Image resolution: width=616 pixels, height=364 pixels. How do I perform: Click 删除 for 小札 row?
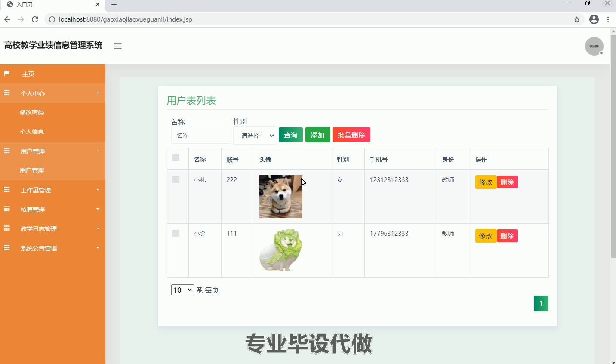tap(507, 182)
